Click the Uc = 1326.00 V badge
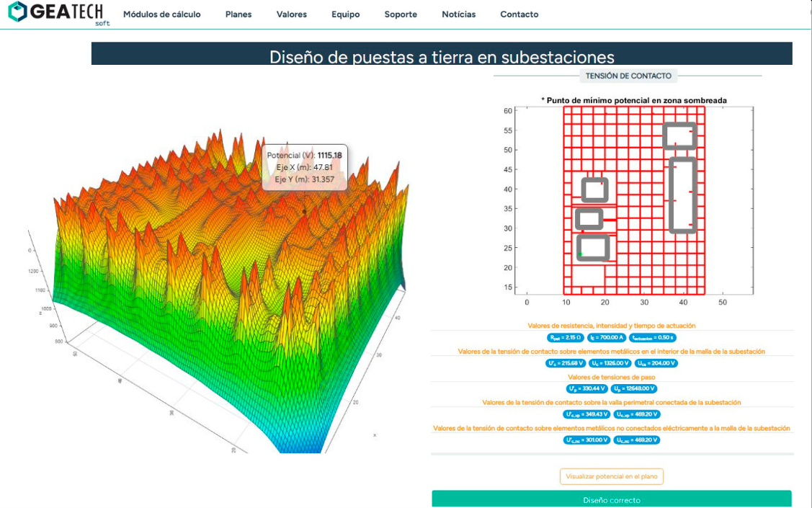This screenshot has height=508, width=812. click(610, 363)
